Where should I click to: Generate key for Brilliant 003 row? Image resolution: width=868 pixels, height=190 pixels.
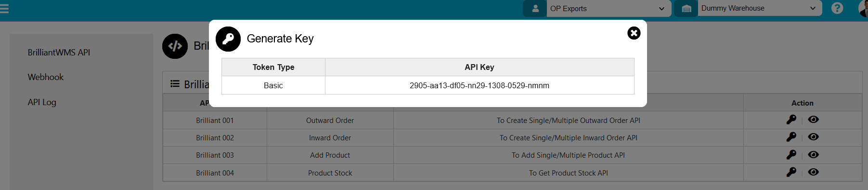click(x=791, y=155)
